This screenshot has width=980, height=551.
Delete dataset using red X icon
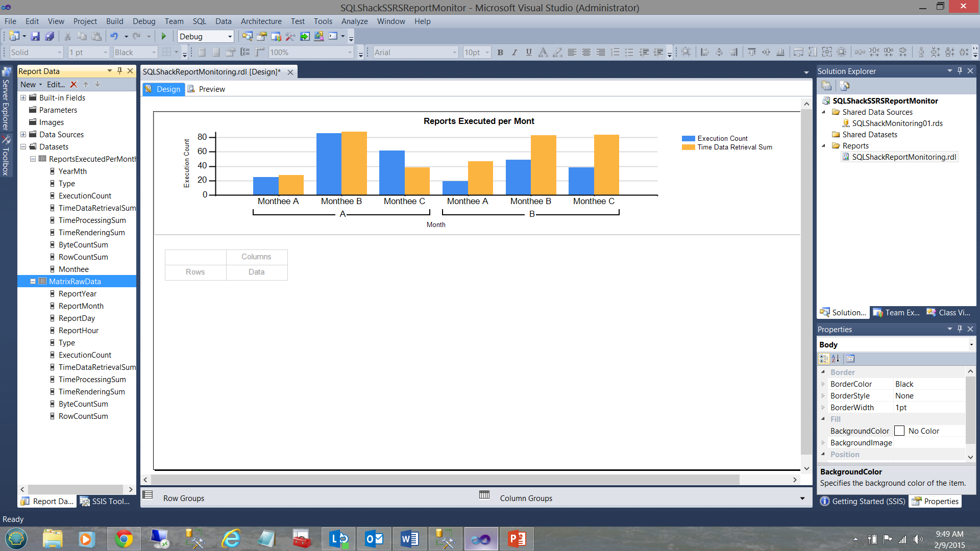(x=73, y=85)
